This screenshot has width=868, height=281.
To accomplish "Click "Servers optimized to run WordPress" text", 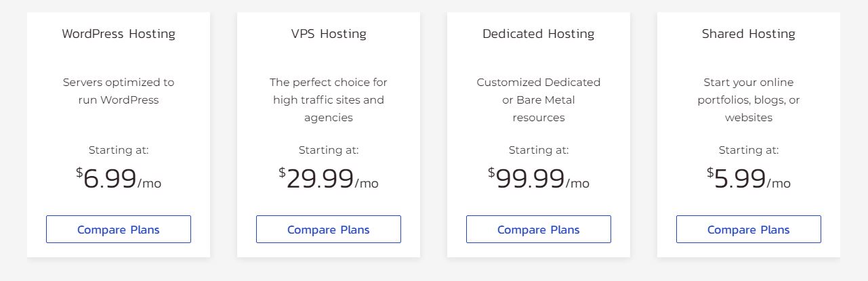I will pos(119,91).
